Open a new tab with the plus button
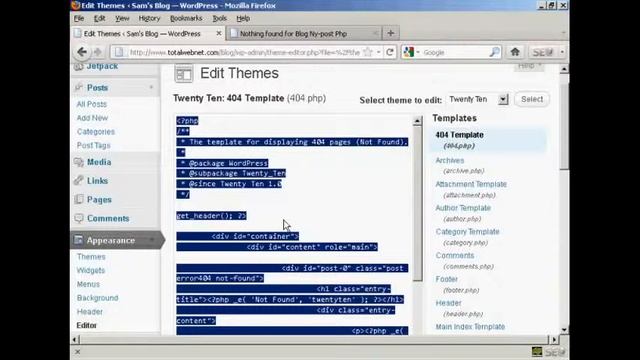This screenshot has height=360, width=640. [391, 33]
